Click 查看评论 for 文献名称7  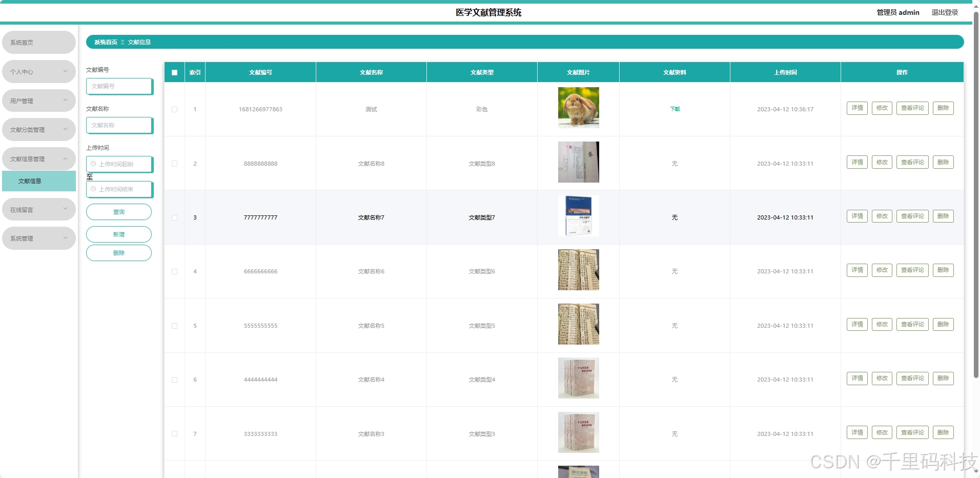(x=912, y=216)
